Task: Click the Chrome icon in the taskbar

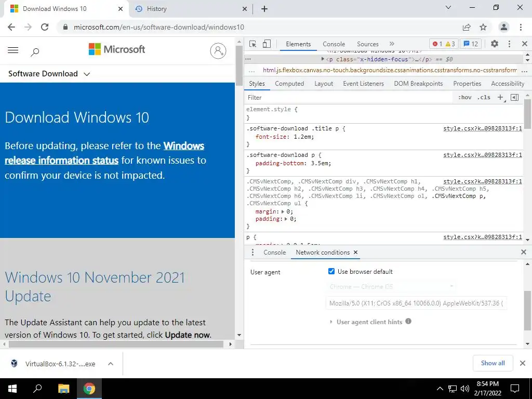Action: (89, 389)
